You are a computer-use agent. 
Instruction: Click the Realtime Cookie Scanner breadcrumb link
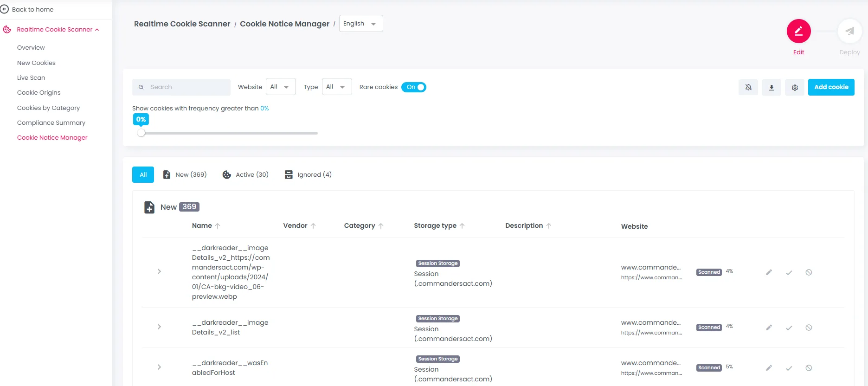click(182, 24)
